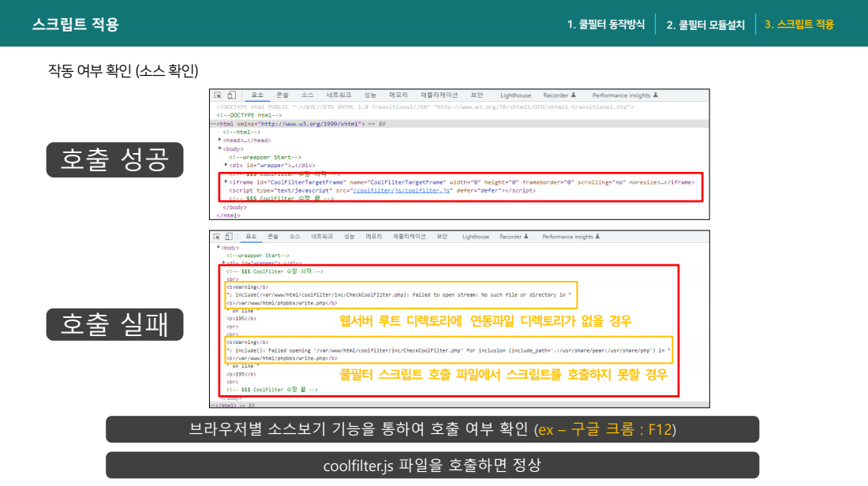868x486 pixels.
Task: Open the 메모리 tab in the 호출 실패 DevTools
Action: coord(374,237)
